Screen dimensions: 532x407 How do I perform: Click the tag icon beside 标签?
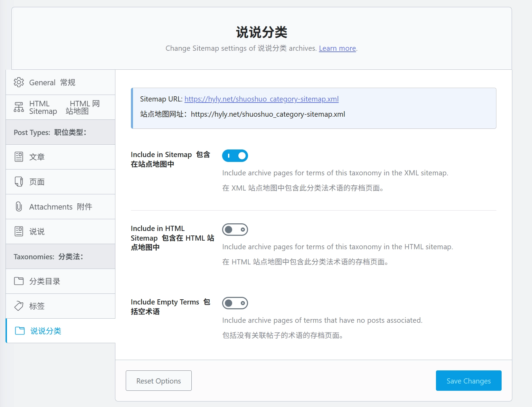tap(19, 306)
